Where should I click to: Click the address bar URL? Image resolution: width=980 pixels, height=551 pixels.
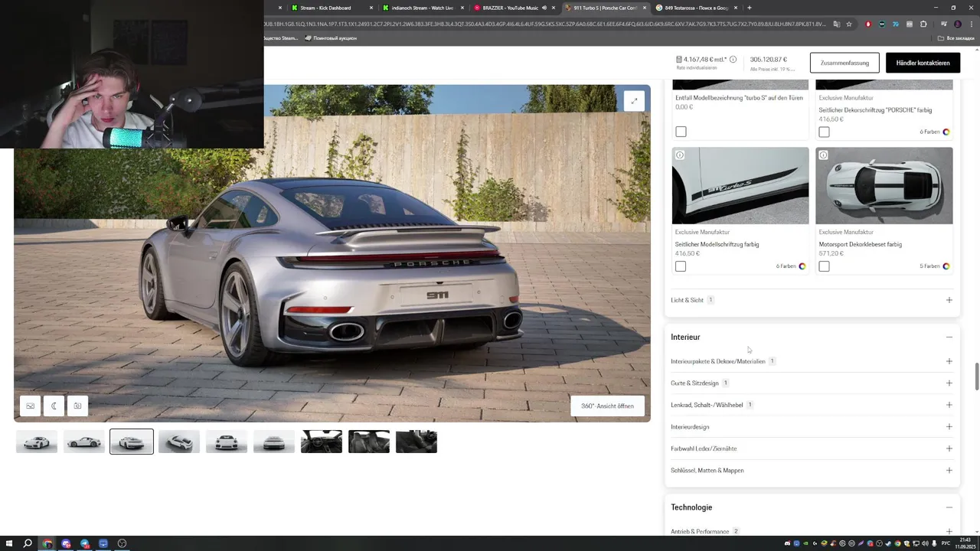point(544,24)
